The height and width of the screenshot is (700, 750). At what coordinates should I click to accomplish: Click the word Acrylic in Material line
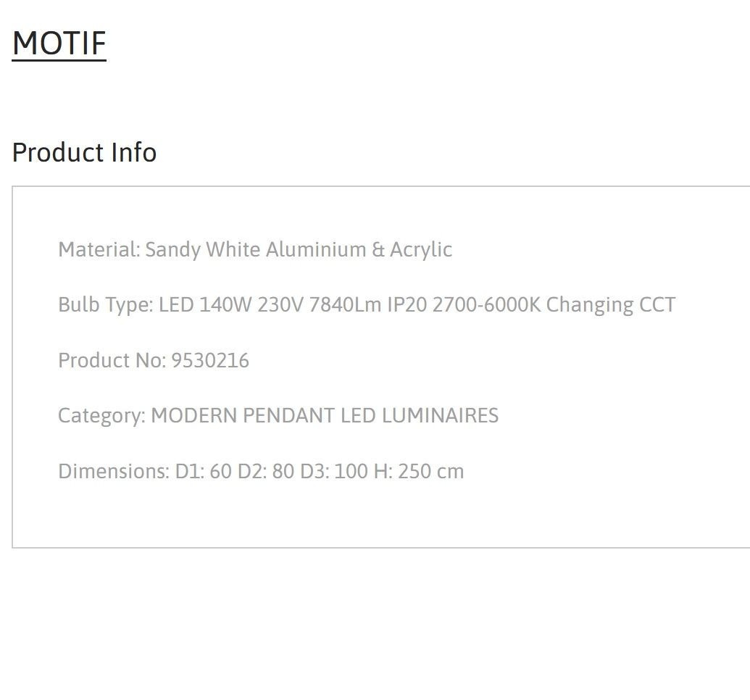(421, 250)
